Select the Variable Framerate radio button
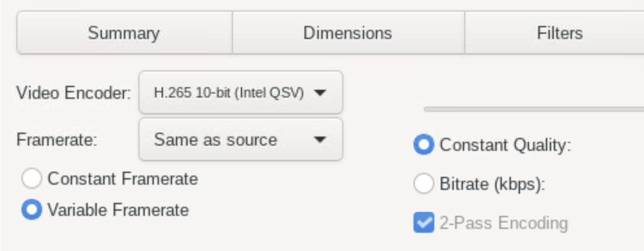 click(32, 209)
